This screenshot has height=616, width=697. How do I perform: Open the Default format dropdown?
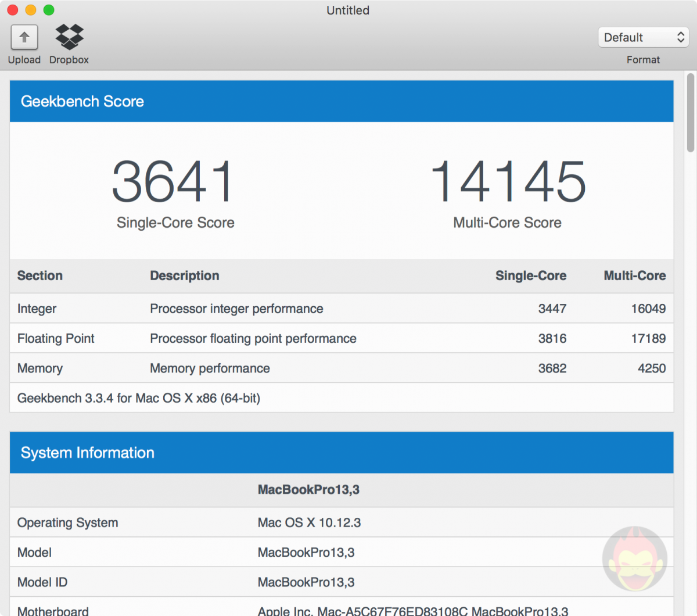643,37
